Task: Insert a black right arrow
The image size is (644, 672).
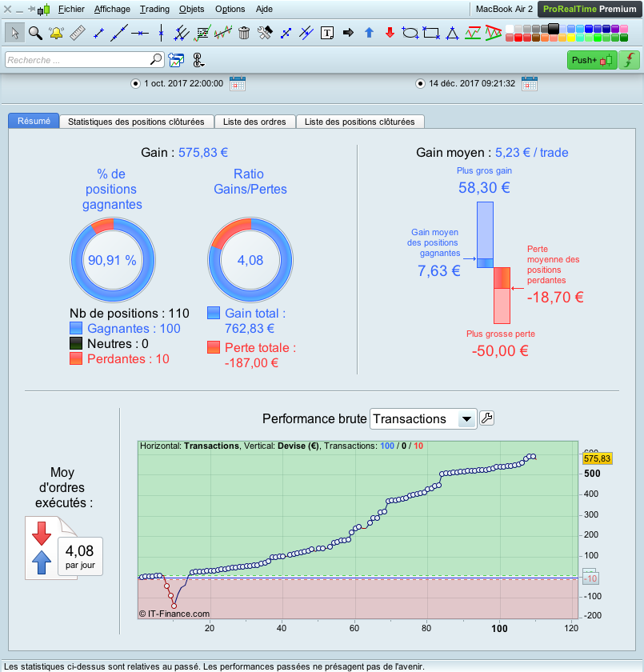Action: [348, 33]
